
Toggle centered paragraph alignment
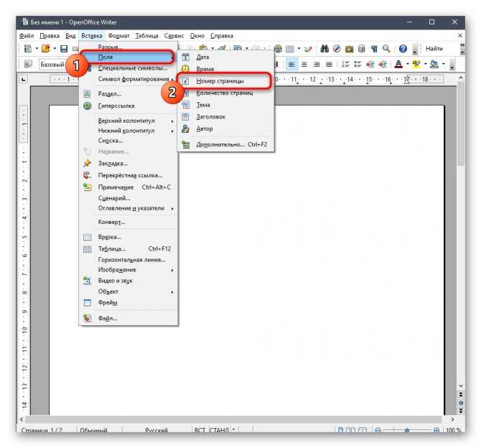point(304,64)
